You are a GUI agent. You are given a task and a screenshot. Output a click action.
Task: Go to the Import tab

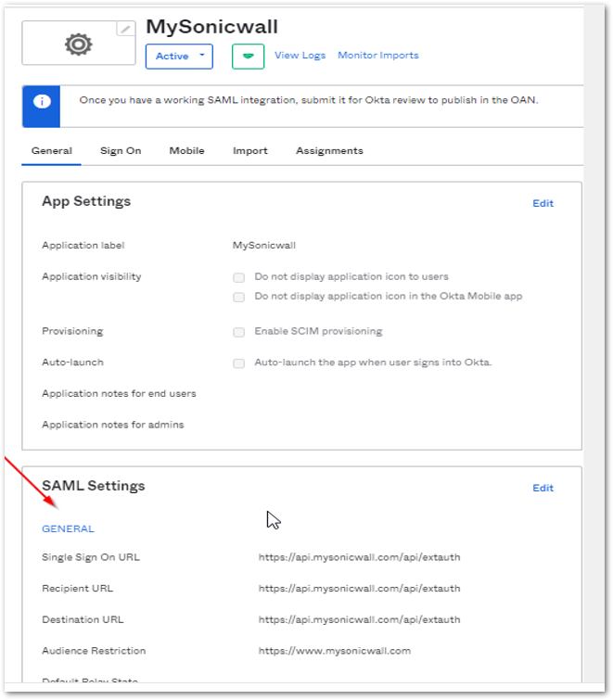click(250, 151)
